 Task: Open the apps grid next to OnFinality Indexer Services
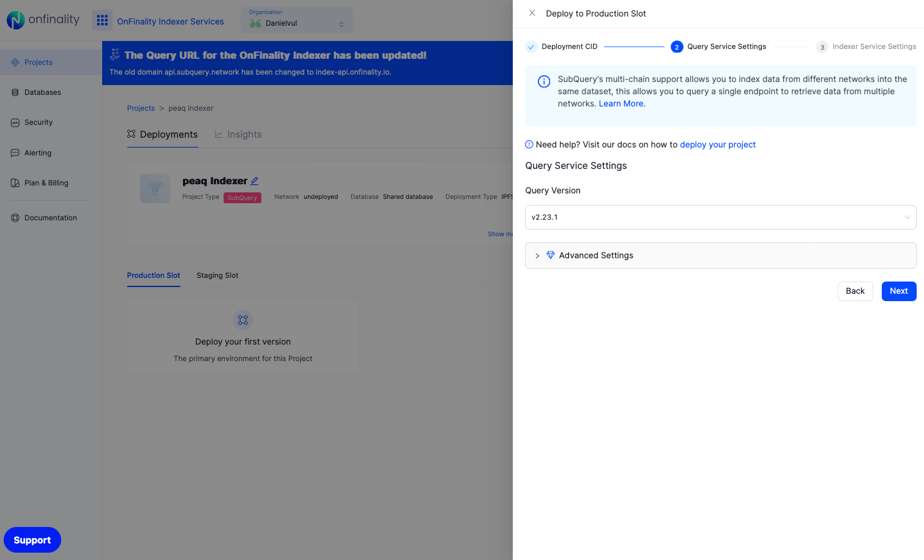coord(102,21)
